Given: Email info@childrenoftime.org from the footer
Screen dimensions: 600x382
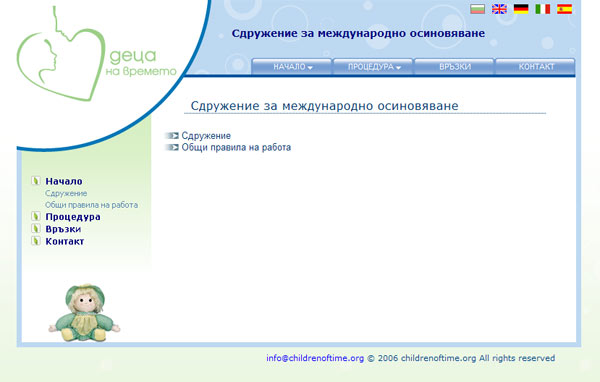Looking at the screenshot, I should tap(315, 358).
